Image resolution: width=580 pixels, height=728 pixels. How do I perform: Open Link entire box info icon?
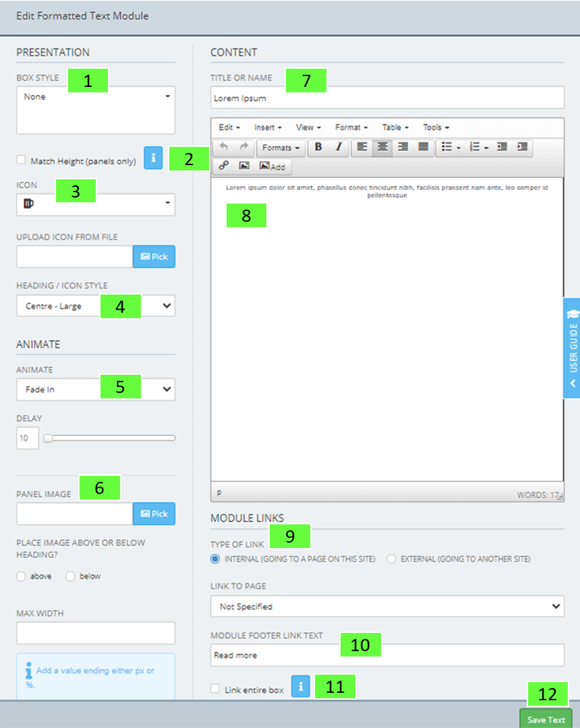300,686
